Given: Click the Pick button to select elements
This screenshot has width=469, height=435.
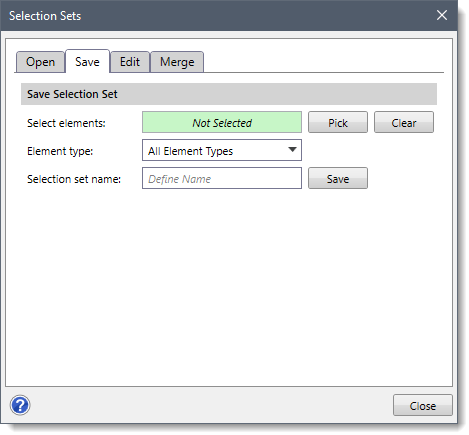Looking at the screenshot, I should (338, 122).
